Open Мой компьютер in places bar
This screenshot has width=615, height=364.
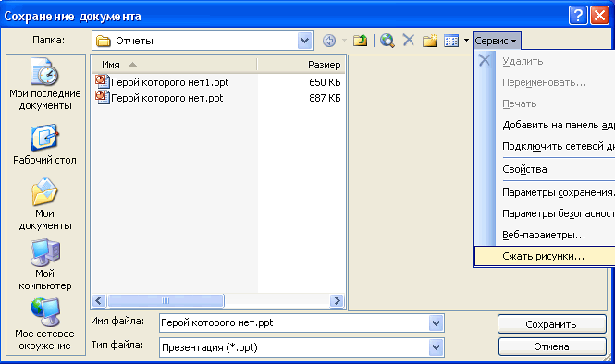point(45,264)
